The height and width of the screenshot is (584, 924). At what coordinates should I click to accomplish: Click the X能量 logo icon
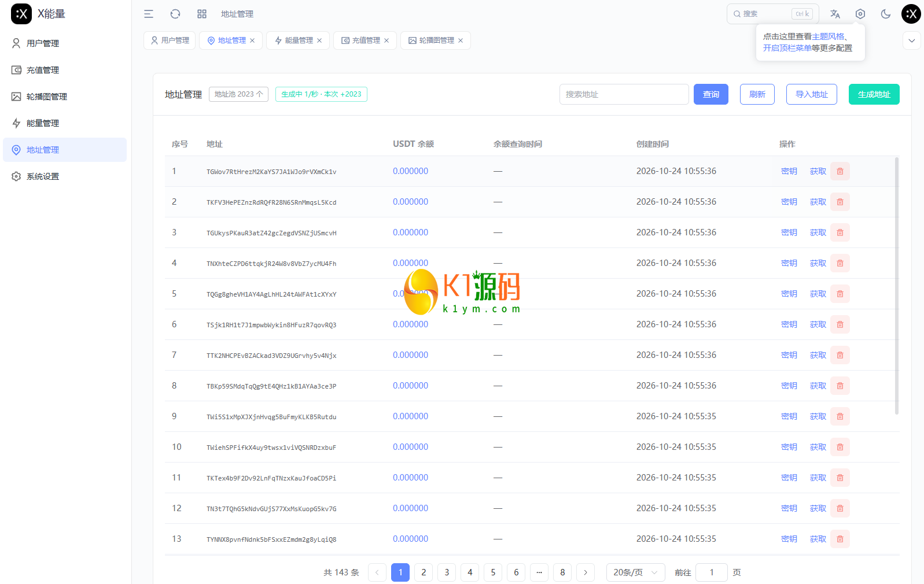[x=21, y=14]
